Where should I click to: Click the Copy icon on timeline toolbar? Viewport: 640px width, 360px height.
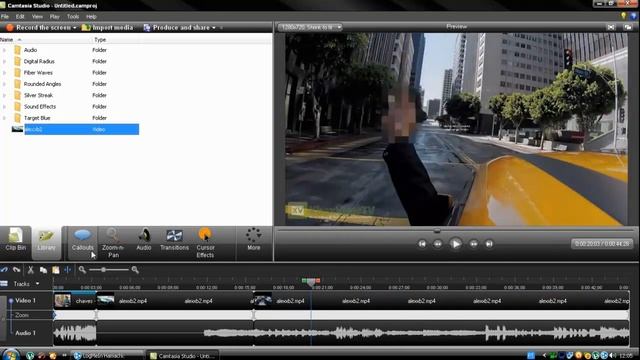click(x=43, y=270)
